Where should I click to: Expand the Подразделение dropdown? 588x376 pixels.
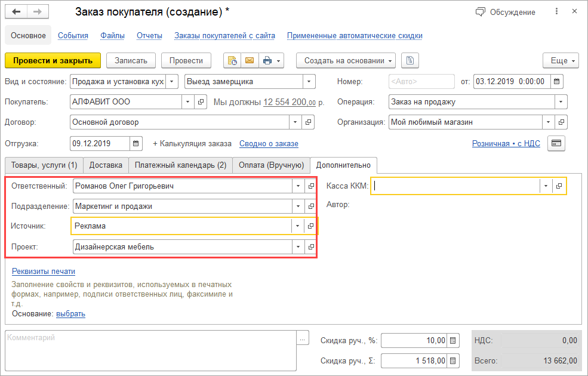[x=298, y=206]
